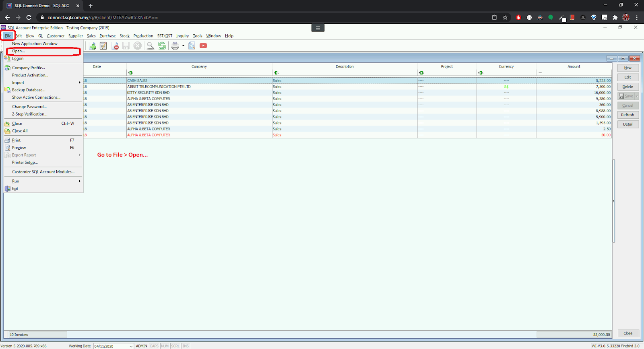The width and height of the screenshot is (644, 349).
Task: Choose Show Active Connections... entry
Action: pyautogui.click(x=43, y=97)
